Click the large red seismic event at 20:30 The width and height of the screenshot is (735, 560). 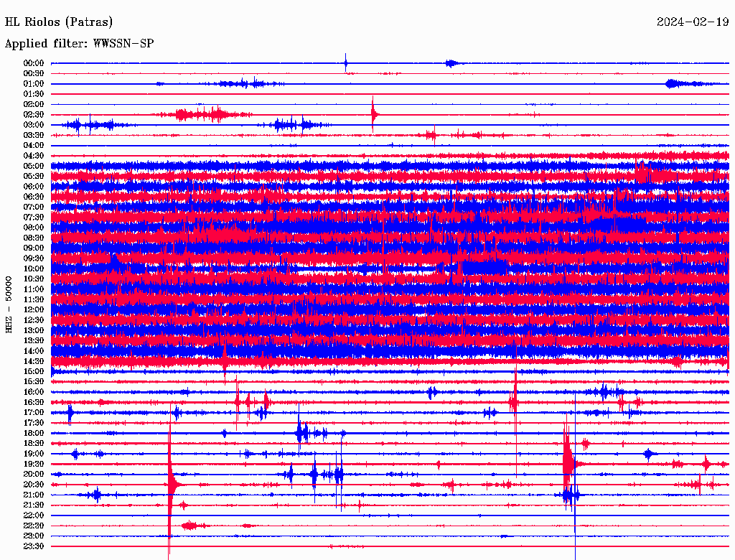click(x=171, y=485)
